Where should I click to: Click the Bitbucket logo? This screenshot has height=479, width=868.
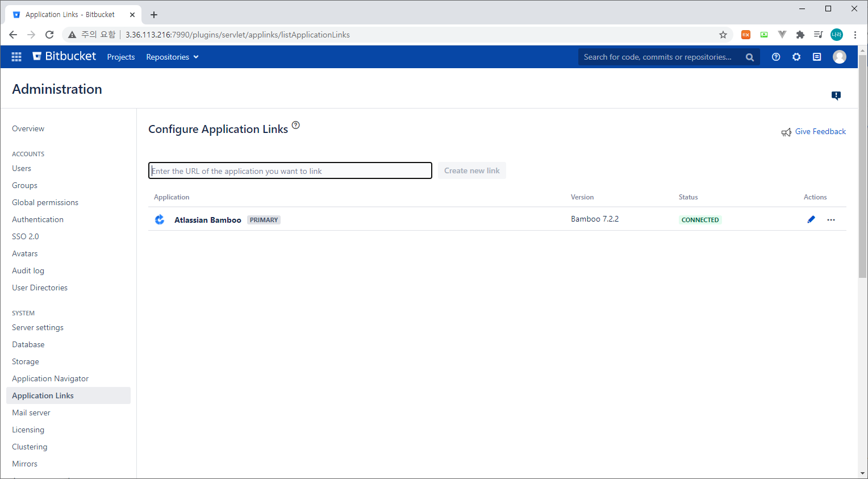64,56
